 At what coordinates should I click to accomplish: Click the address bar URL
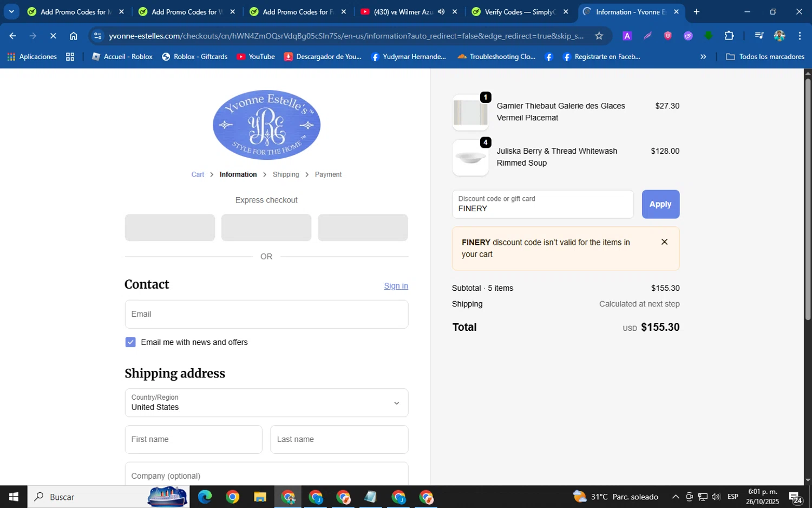346,36
